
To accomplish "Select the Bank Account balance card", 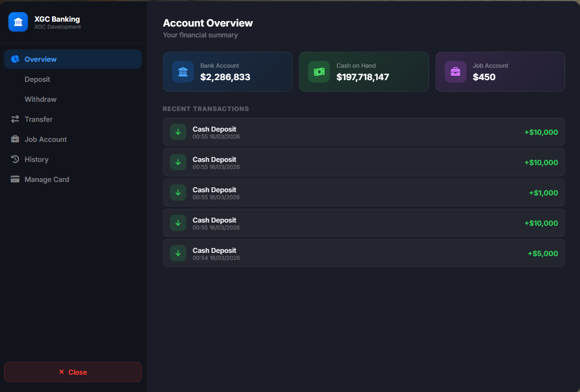I will click(x=228, y=71).
